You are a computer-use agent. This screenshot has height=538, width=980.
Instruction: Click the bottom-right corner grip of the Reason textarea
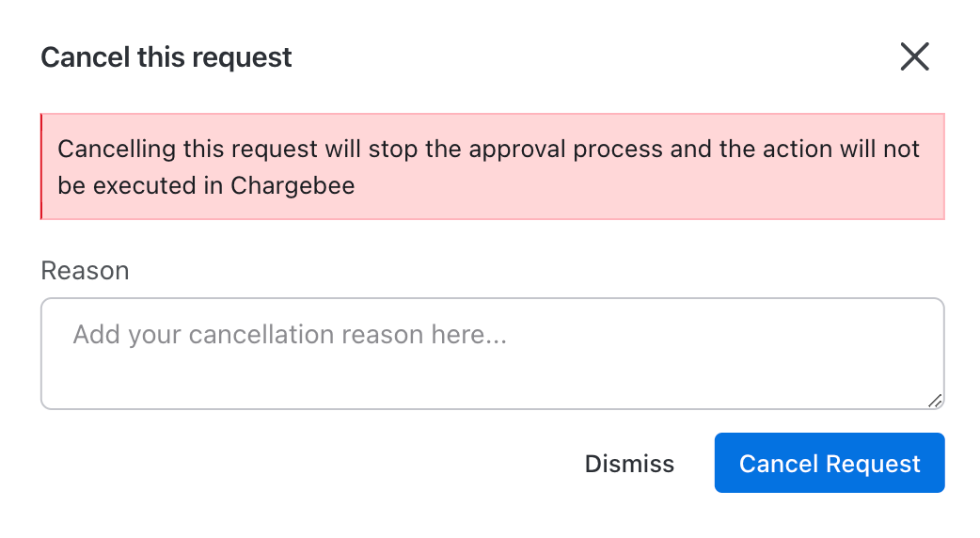pyautogui.click(x=935, y=401)
